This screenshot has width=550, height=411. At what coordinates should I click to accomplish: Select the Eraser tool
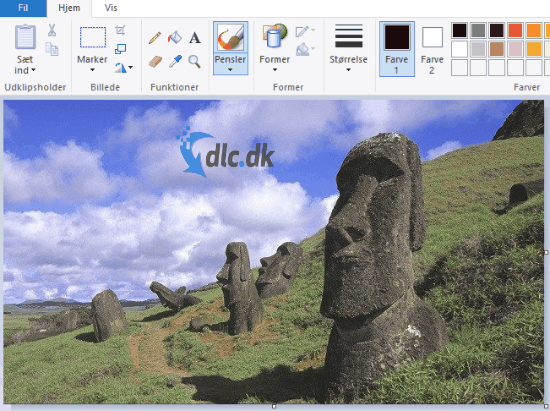155,62
